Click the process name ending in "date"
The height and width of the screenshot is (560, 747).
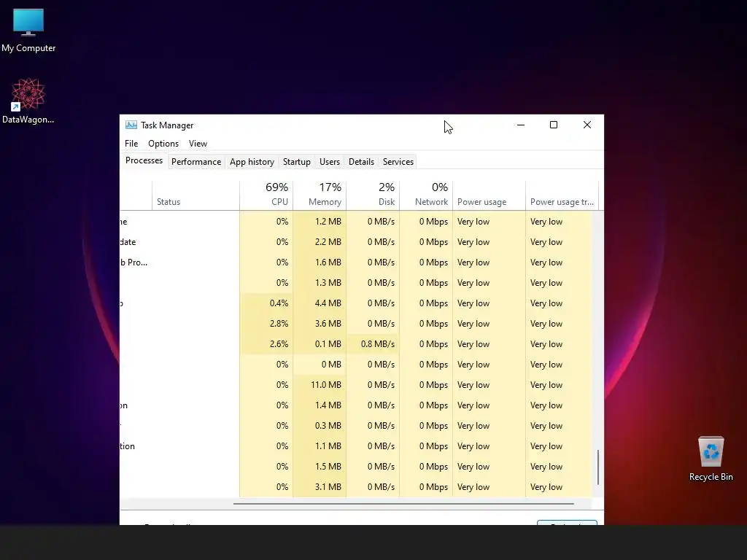pos(128,242)
